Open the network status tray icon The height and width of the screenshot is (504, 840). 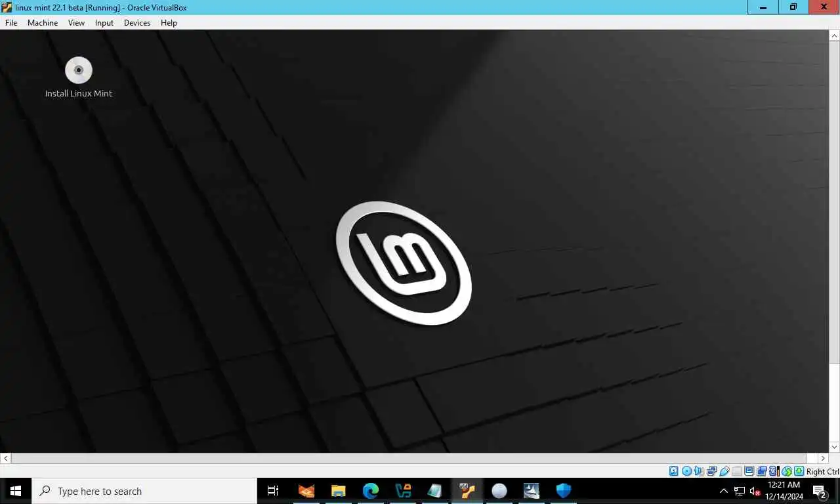(x=740, y=491)
